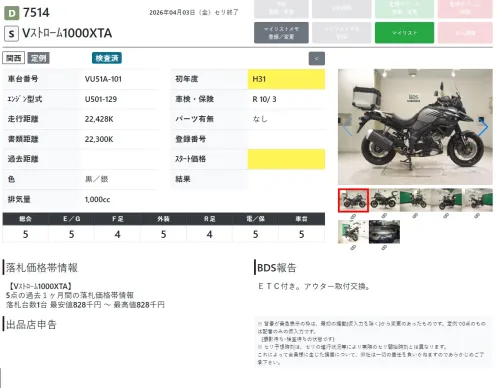Show previous photo with left chevron
The height and width of the screenshot is (388, 500).
[347, 127]
